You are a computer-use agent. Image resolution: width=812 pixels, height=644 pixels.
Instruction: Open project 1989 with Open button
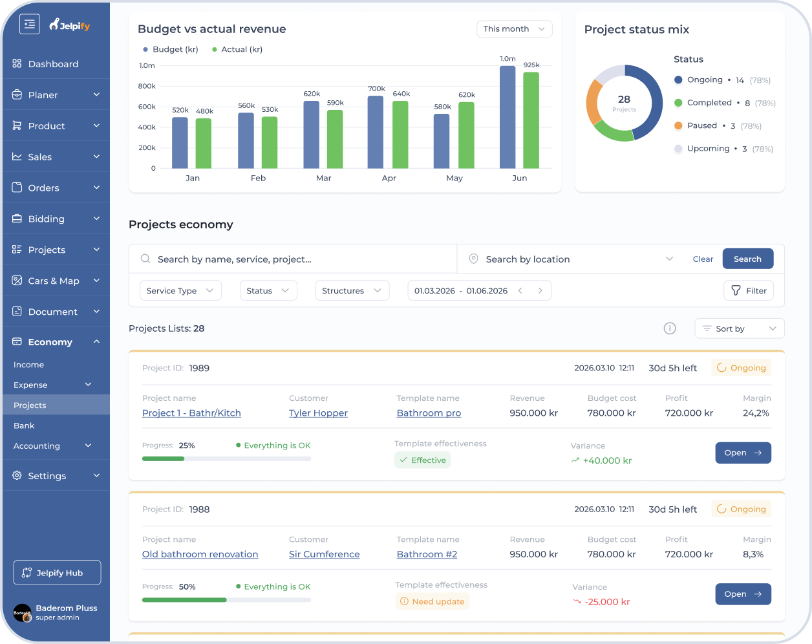743,453
